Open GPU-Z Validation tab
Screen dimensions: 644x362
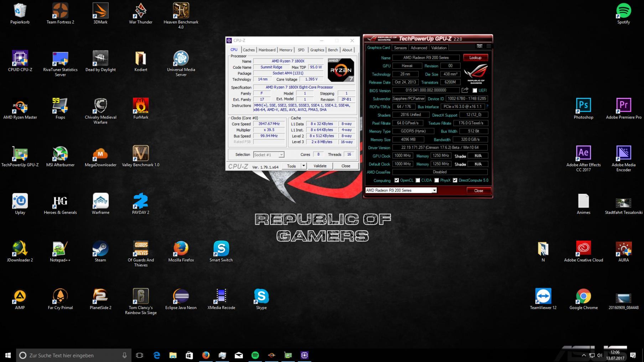tap(438, 48)
